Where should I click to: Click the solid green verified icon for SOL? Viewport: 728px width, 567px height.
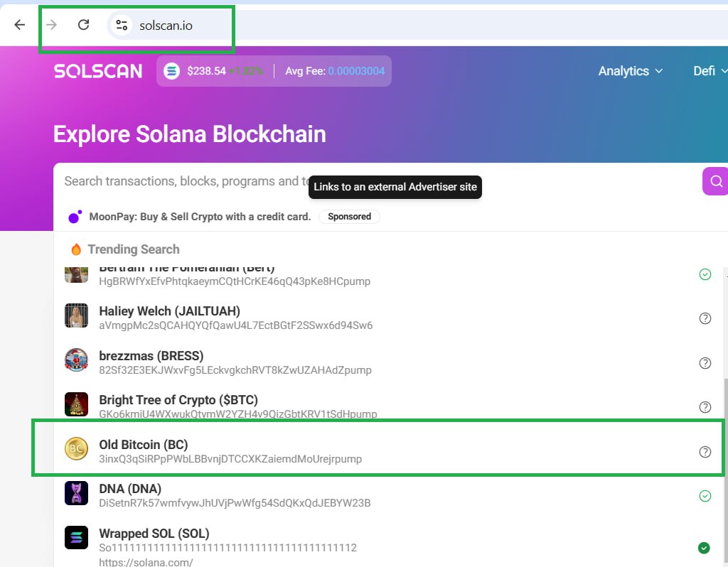(x=704, y=548)
